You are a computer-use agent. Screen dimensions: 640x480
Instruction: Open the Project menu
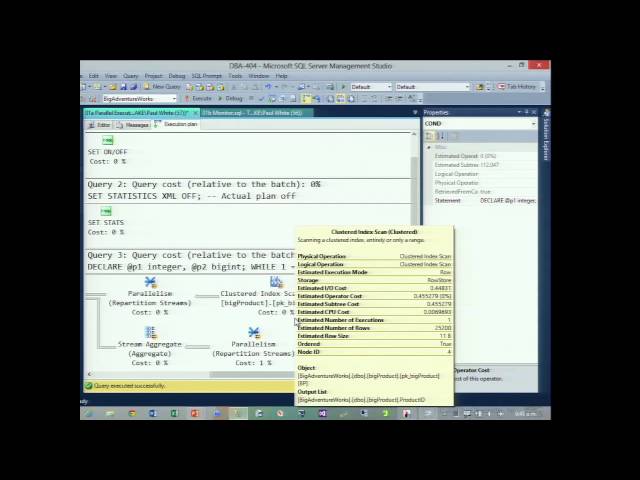(153, 76)
